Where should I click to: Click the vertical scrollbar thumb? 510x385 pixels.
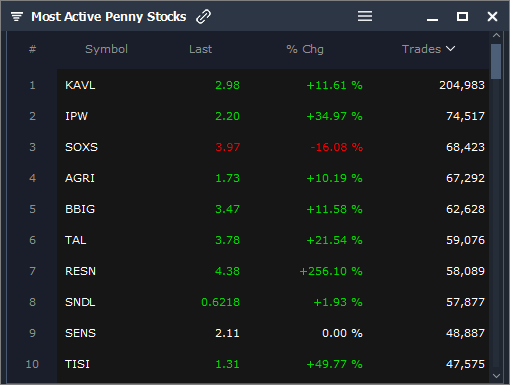point(496,61)
